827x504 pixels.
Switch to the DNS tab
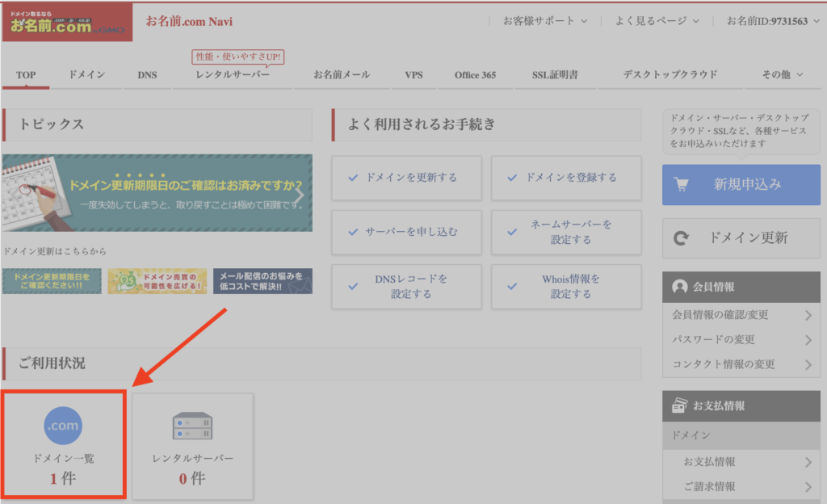coord(147,75)
